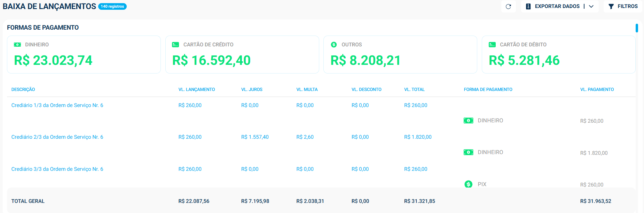The image size is (644, 213).
Task: Click the refresh icon button
Action: point(508,7)
